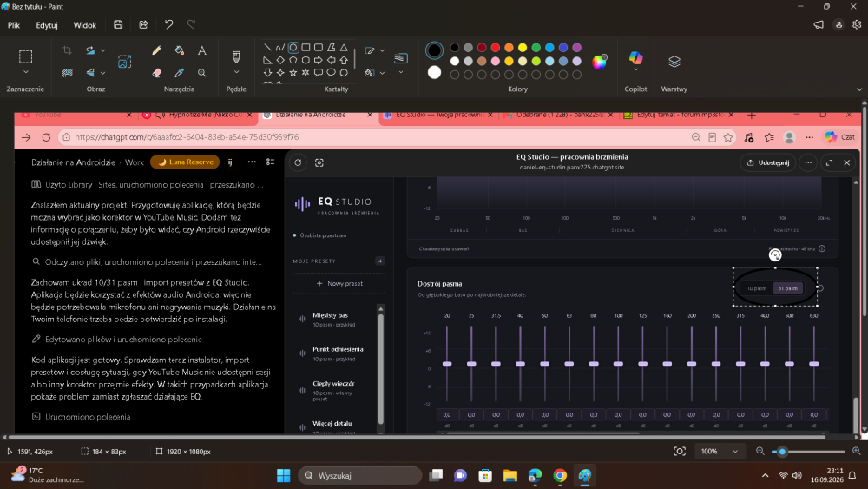Expand the Zaznaczenie selection dropdown
Viewport: 868px width, 489px height.
click(25, 73)
